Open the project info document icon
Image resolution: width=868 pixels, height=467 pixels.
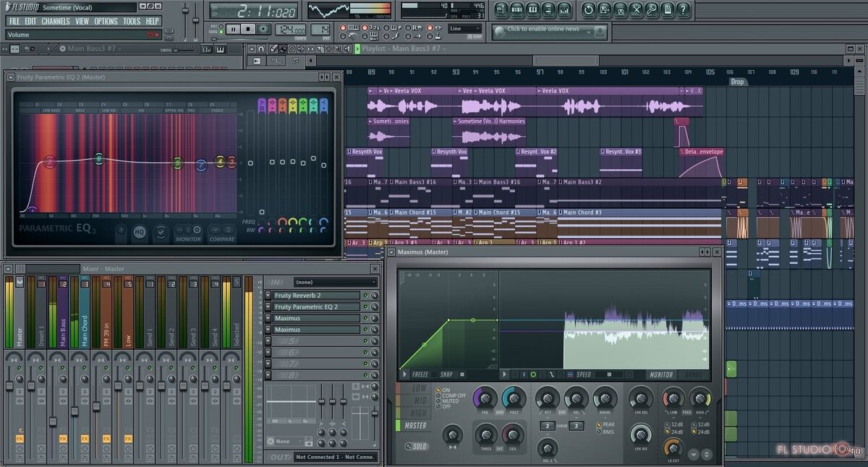pyautogui.click(x=668, y=10)
